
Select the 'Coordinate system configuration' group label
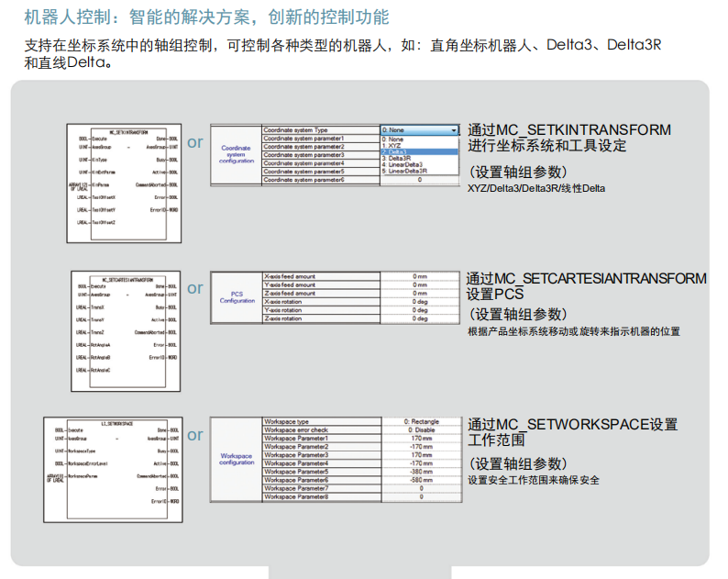(x=237, y=154)
